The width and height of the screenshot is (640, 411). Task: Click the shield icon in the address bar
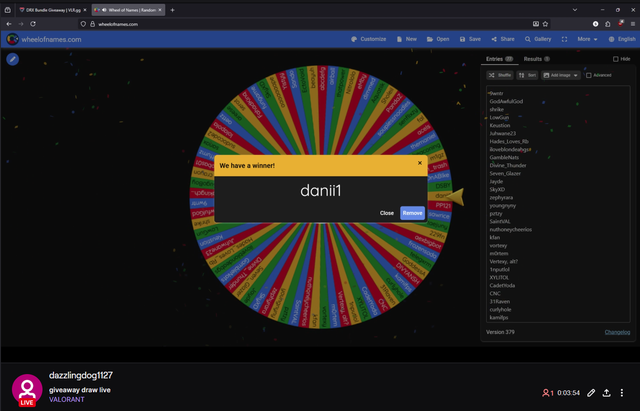click(83, 24)
